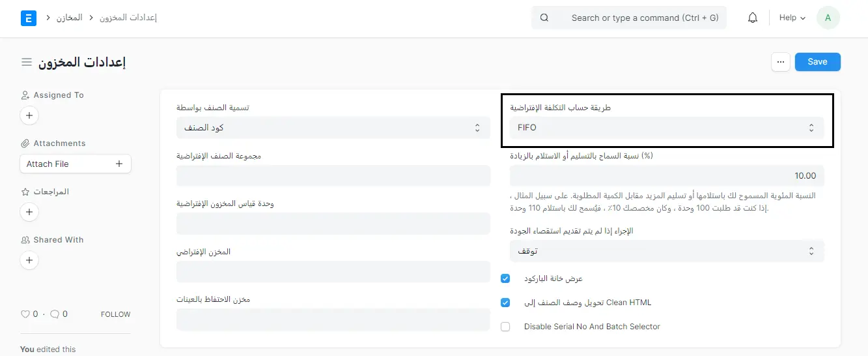The height and width of the screenshot is (356, 868).
Task: Click the إعدادات المخزون page title
Action: click(x=81, y=62)
